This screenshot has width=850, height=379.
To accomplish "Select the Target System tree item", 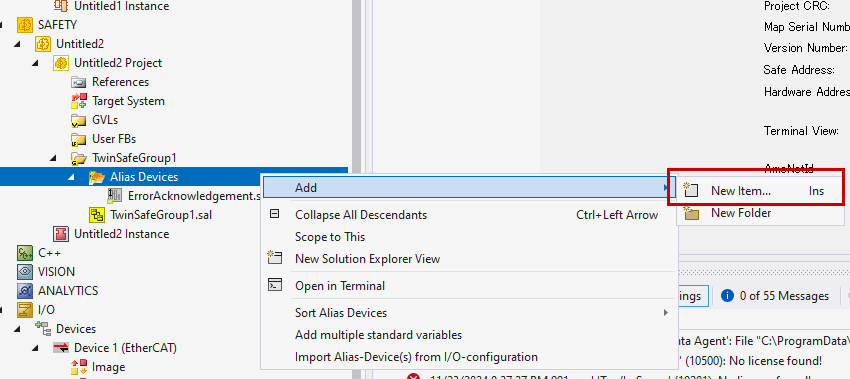I will 128,101.
